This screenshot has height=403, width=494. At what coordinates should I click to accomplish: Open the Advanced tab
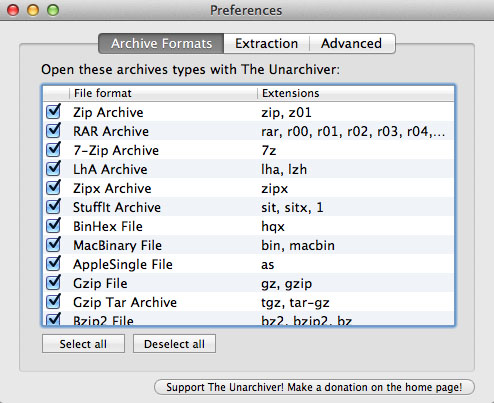(352, 43)
